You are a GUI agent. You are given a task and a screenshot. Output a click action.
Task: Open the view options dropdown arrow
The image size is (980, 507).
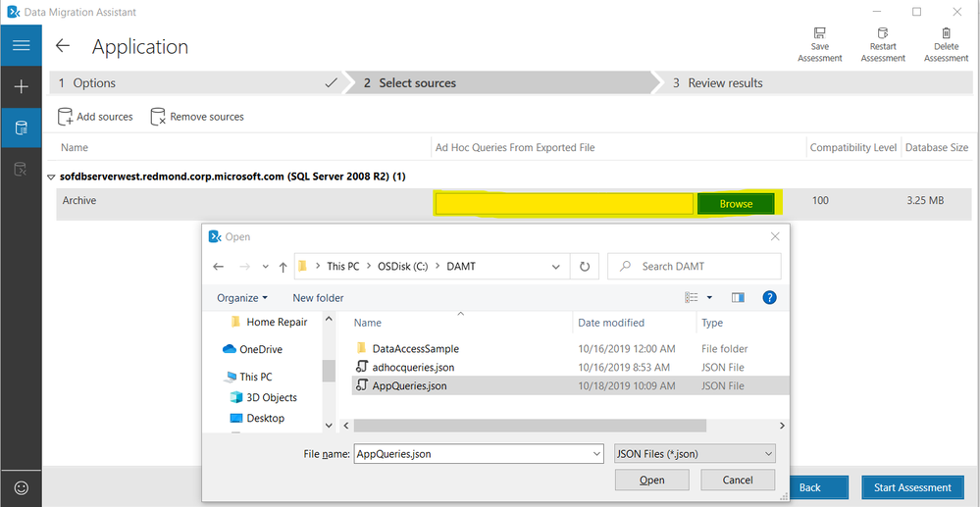coord(709,298)
